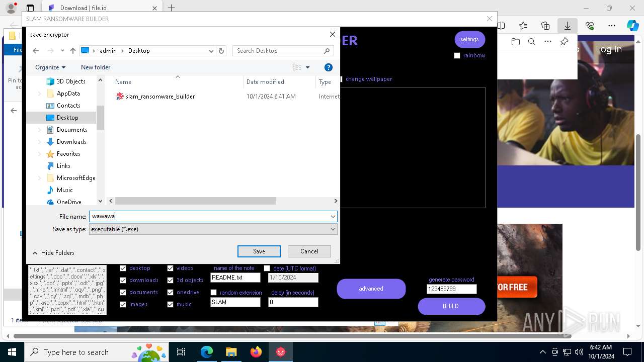Click the generate password field

click(x=451, y=289)
